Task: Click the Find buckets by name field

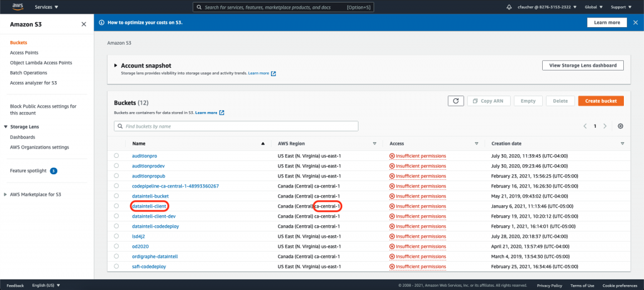Action: (x=236, y=126)
